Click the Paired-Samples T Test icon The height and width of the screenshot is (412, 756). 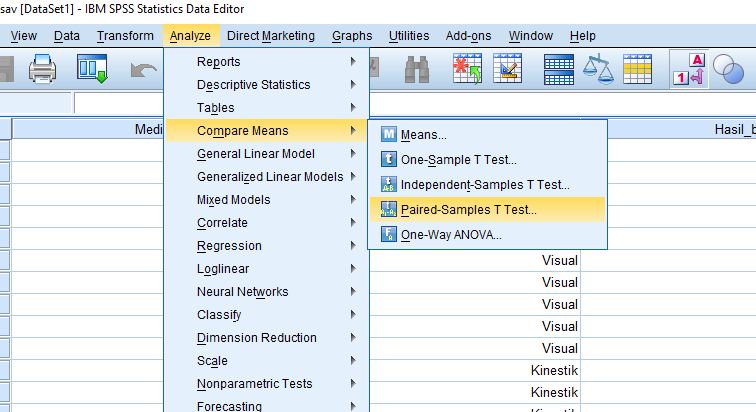(389, 209)
